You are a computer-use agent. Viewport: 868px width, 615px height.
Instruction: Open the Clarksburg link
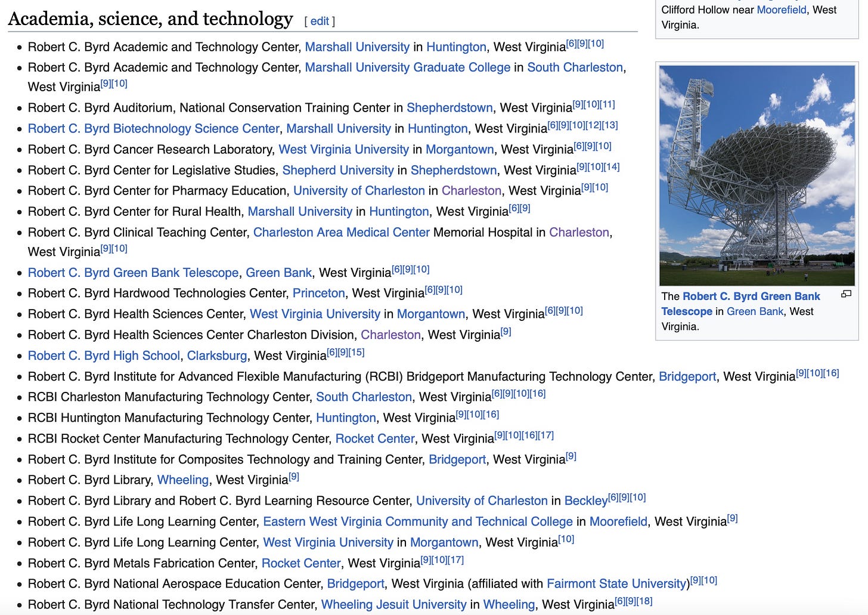click(217, 356)
